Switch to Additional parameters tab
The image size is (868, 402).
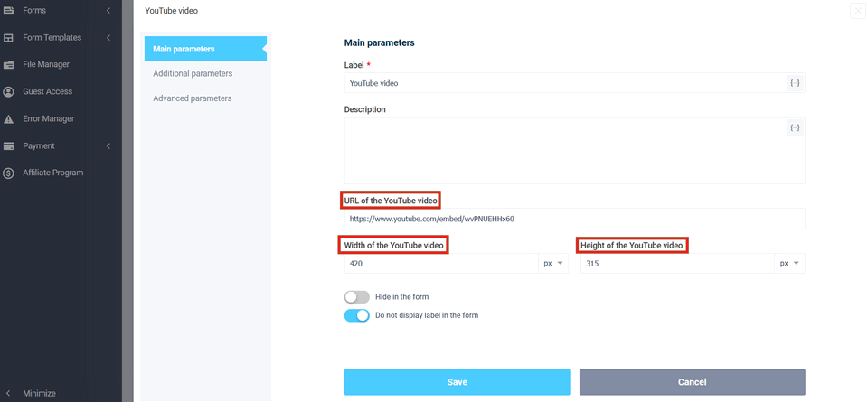(x=193, y=73)
